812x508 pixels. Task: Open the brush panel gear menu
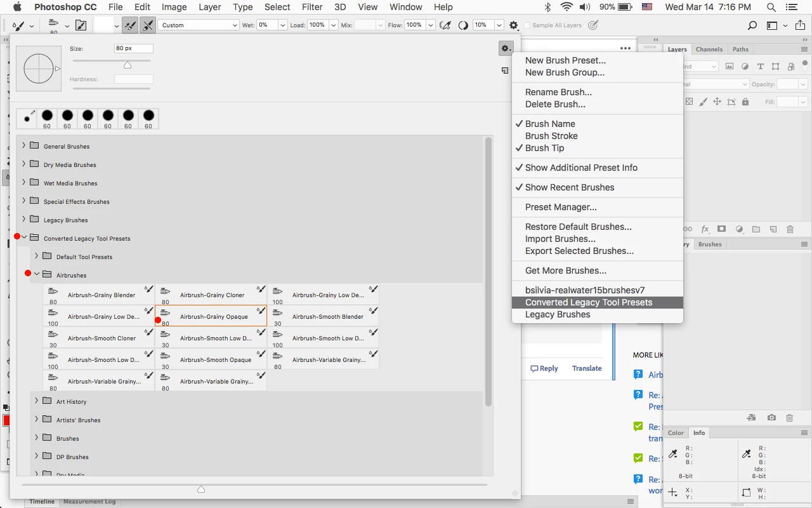tap(506, 48)
